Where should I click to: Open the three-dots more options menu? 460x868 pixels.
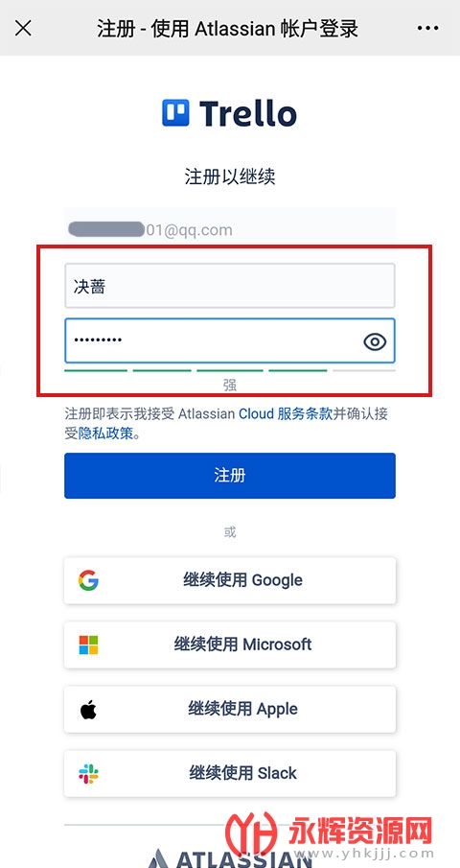click(x=427, y=28)
